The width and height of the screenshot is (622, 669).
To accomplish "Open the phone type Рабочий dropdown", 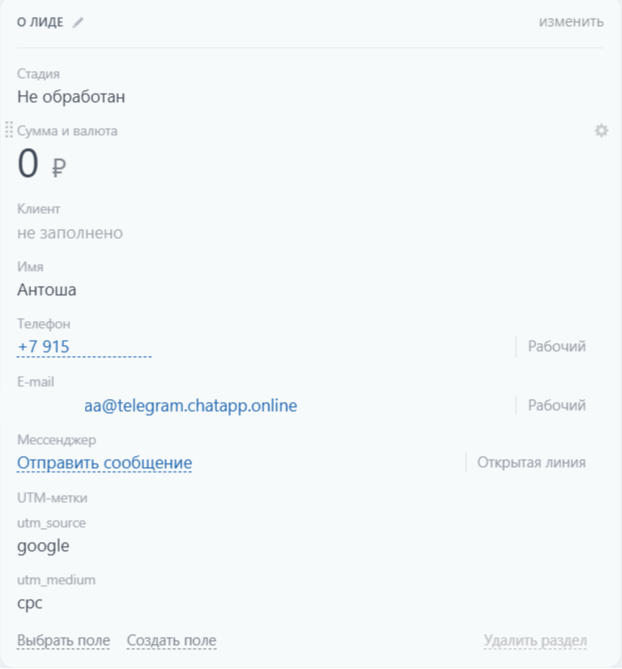I will coord(556,346).
